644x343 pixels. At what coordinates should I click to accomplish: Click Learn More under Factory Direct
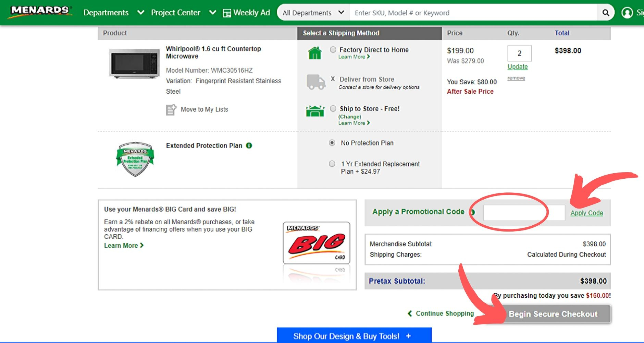click(354, 57)
